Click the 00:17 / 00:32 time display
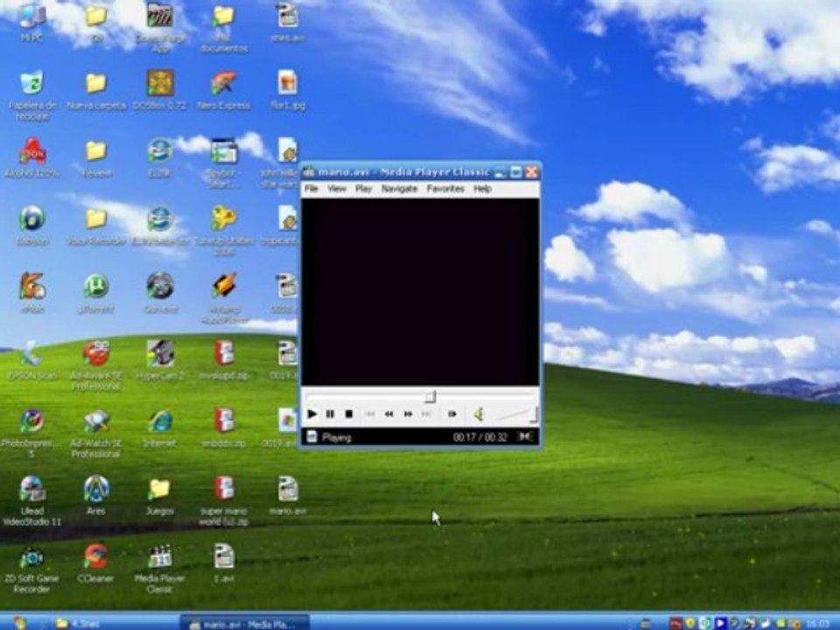The height and width of the screenshot is (630, 840). (x=480, y=437)
